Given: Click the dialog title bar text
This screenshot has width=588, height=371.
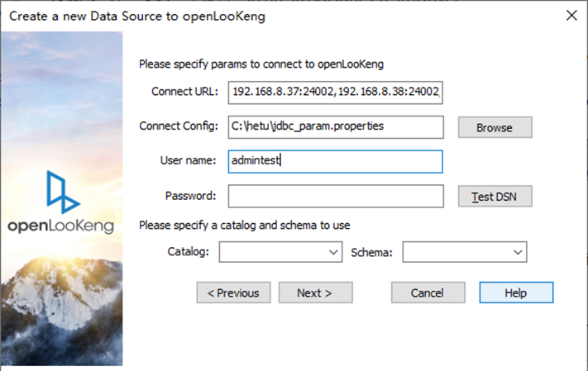Looking at the screenshot, I should pyautogui.click(x=137, y=17).
